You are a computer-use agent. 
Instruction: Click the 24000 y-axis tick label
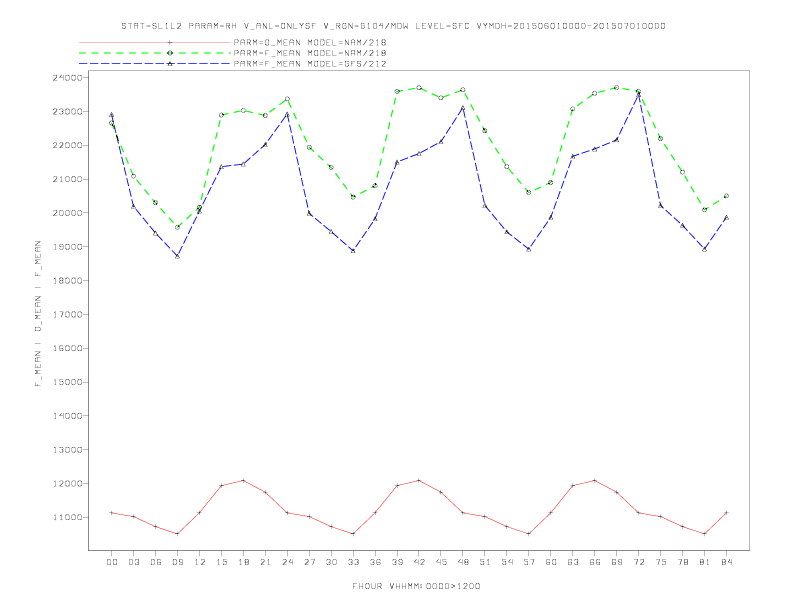tap(67, 78)
